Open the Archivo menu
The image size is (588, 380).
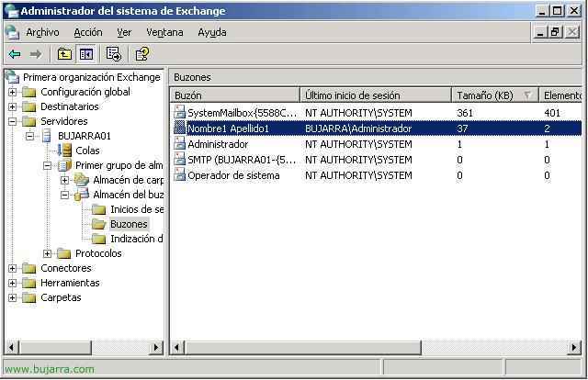[42, 32]
